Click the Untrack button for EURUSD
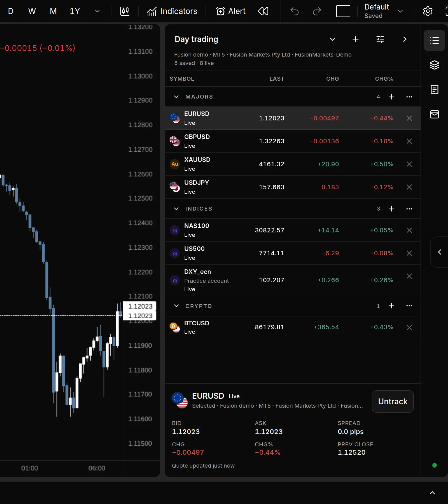This screenshot has height=504, width=448. (393, 402)
